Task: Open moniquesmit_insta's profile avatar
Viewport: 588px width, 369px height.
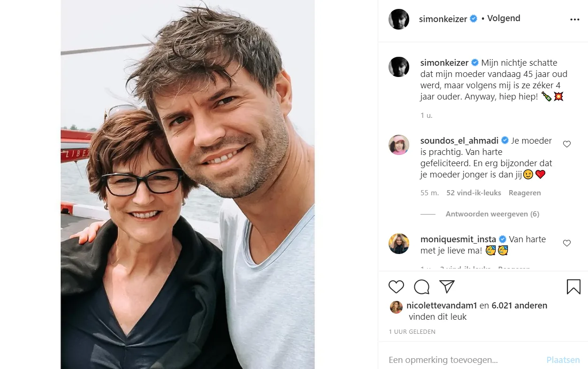Action: (x=399, y=244)
